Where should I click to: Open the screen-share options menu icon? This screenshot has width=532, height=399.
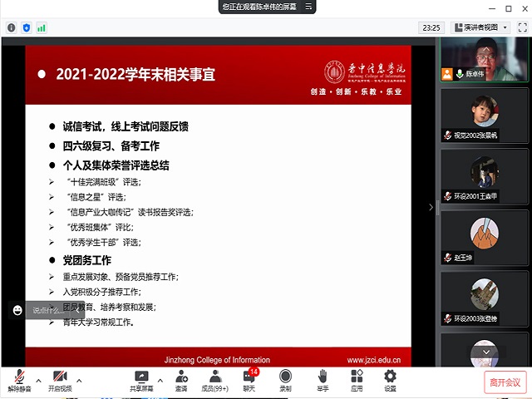click(x=308, y=7)
